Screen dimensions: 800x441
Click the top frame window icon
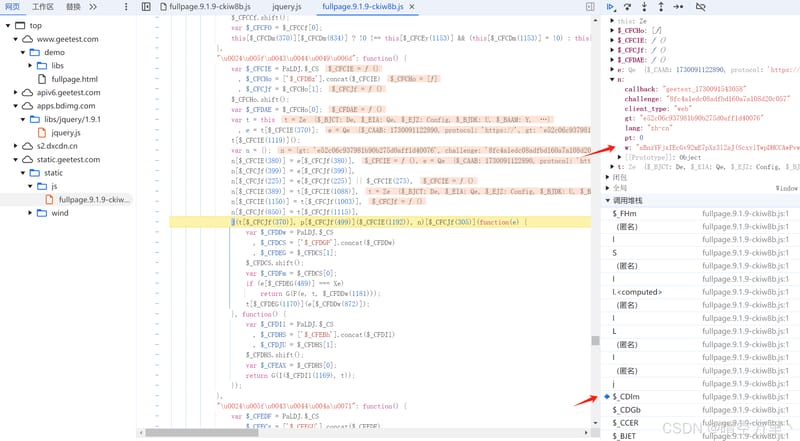(20, 25)
